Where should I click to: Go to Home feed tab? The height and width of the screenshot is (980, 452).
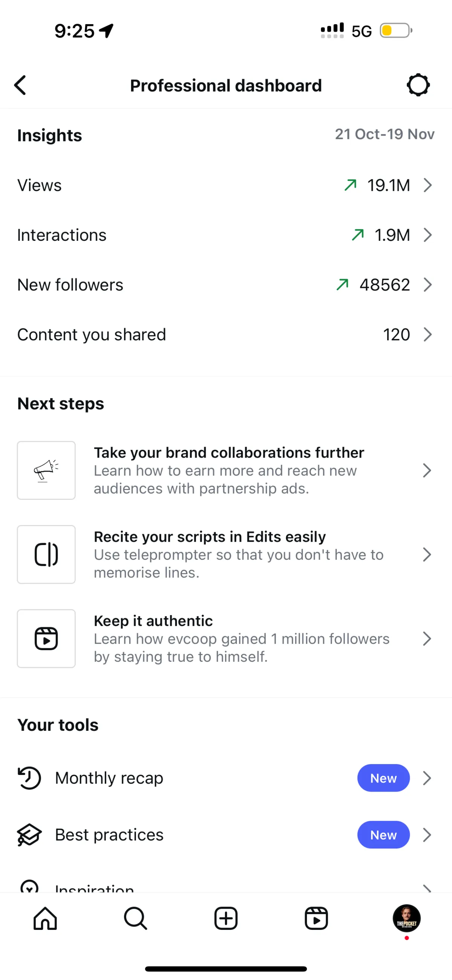coord(45,918)
